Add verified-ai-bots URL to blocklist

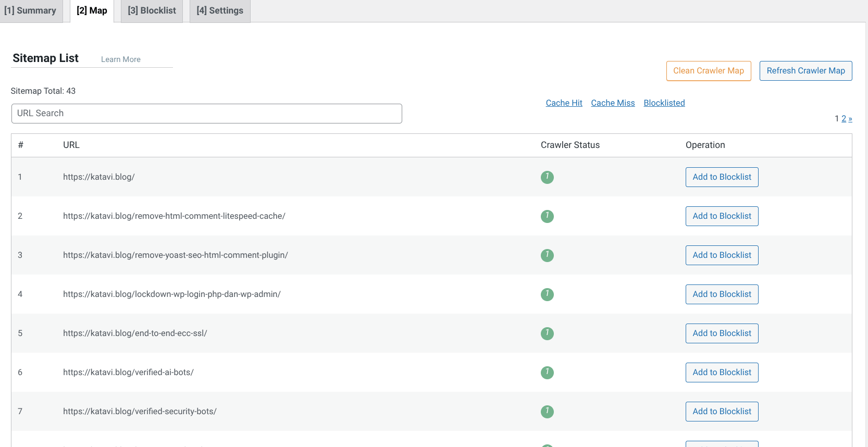[722, 372]
